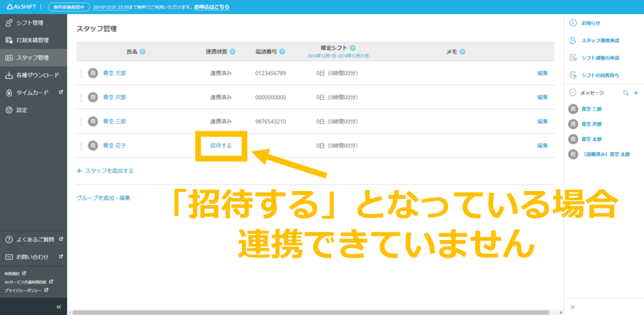
Task: Click 編集 in the 青空 次郎 row
Action: click(x=543, y=97)
